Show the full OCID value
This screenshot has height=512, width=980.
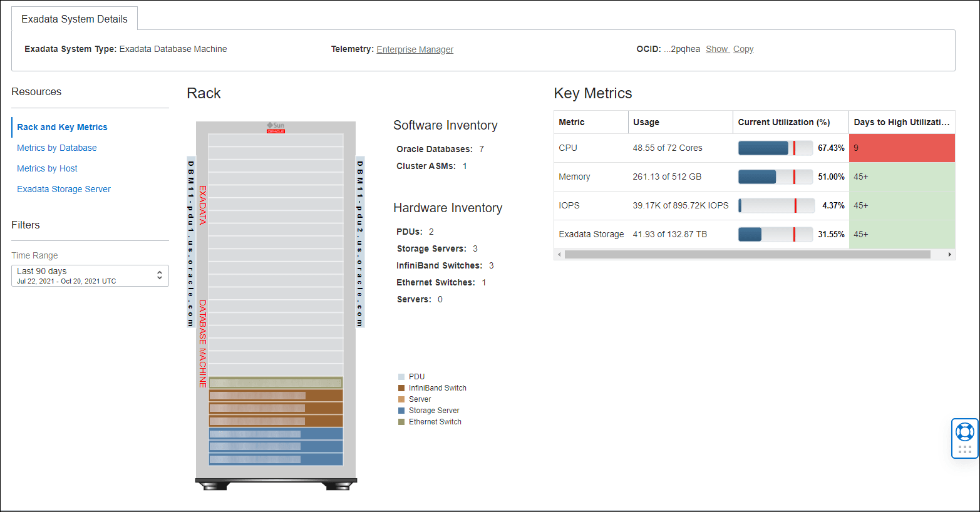point(717,49)
